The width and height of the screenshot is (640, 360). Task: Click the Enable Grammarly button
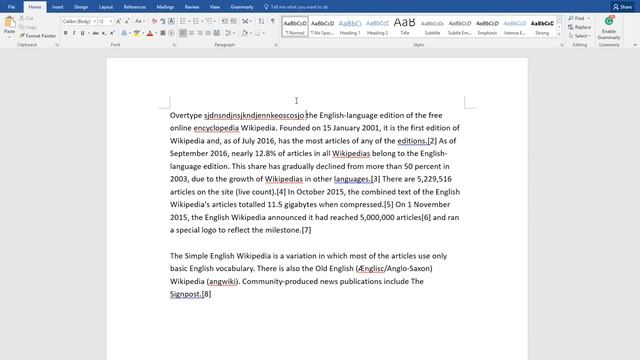point(609,28)
